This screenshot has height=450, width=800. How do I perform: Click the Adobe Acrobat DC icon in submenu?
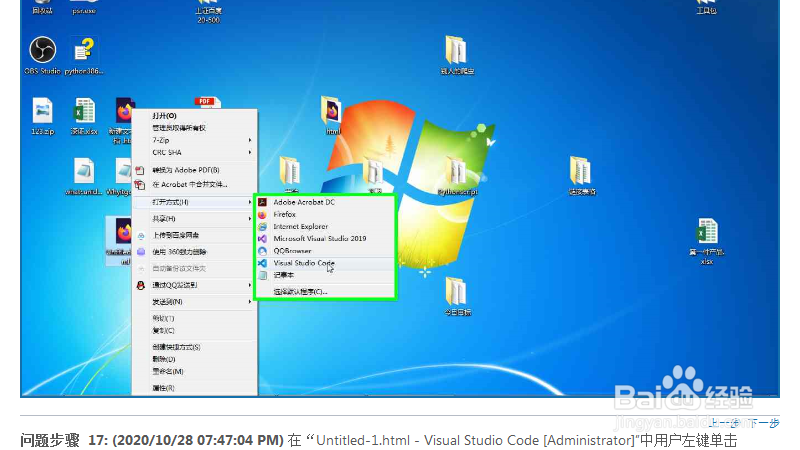click(262, 202)
